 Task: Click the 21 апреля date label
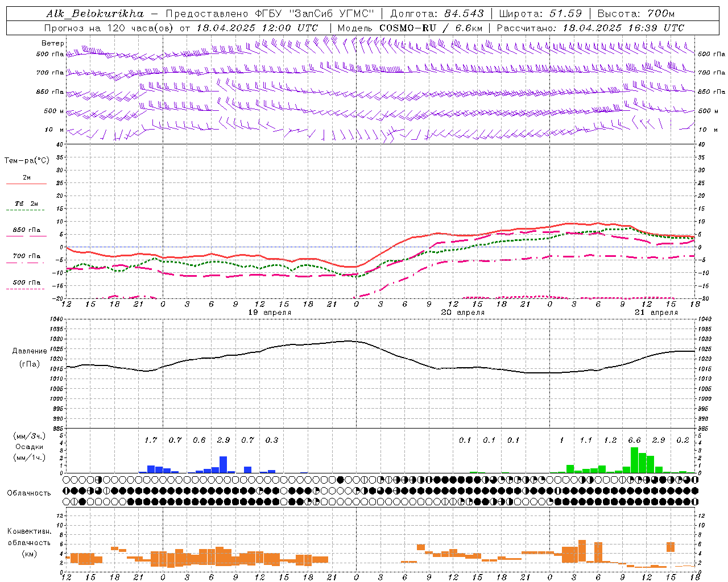[x=656, y=313]
